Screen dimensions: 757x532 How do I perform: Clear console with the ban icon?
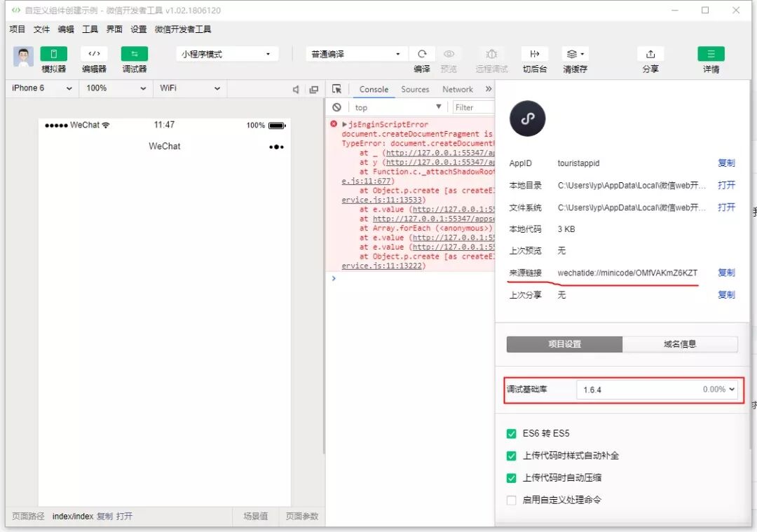click(336, 107)
